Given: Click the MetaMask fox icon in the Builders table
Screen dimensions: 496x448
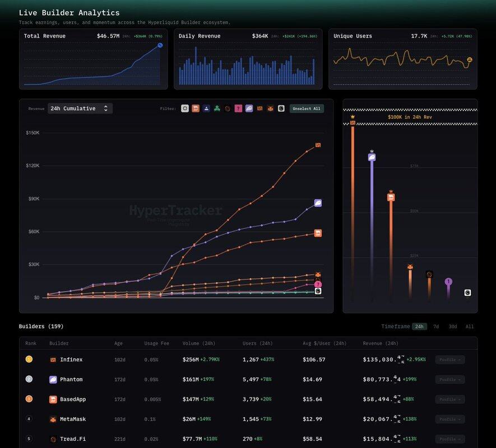Looking at the screenshot, I should (53, 419).
